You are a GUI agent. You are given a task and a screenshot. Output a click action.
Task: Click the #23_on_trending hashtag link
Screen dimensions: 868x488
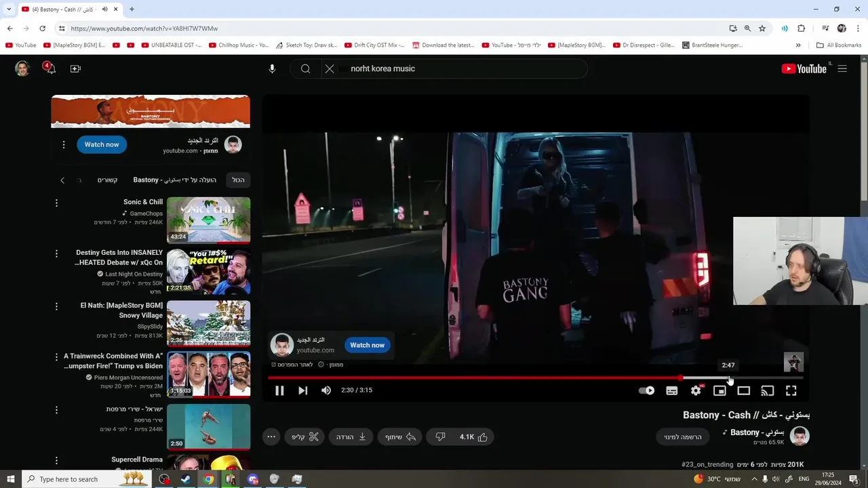[x=707, y=464]
